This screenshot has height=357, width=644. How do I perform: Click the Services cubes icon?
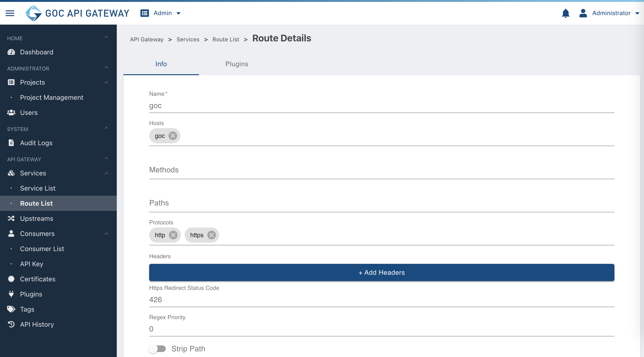pyautogui.click(x=11, y=173)
